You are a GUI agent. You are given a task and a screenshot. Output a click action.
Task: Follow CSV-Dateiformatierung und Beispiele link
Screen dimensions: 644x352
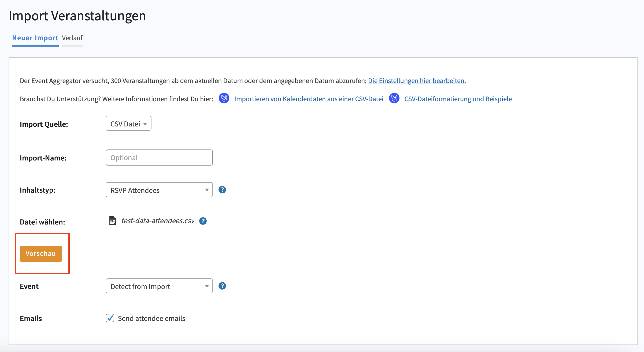458,99
